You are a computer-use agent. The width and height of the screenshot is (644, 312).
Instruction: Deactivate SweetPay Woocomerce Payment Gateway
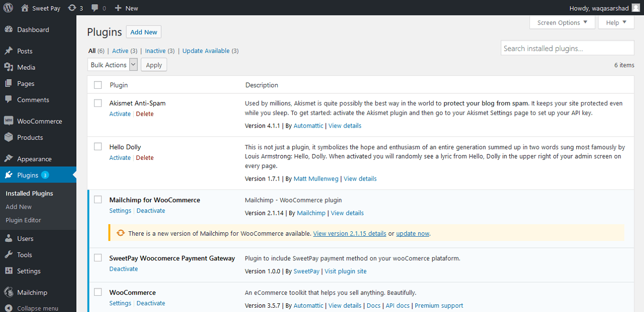coord(124,269)
